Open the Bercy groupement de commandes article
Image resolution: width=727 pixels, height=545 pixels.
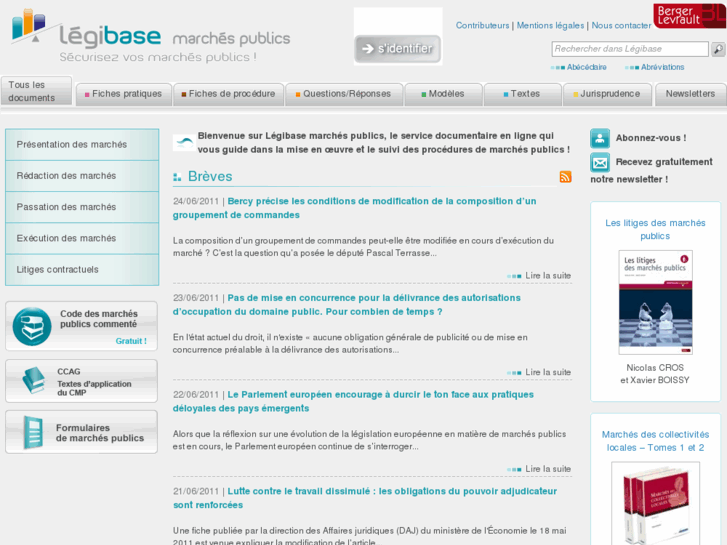[355, 208]
